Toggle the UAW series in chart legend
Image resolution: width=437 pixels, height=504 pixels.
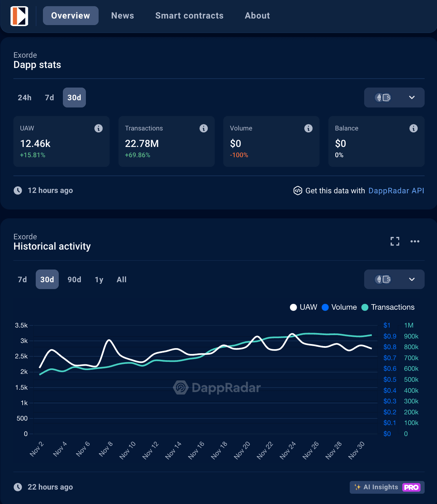click(x=304, y=307)
